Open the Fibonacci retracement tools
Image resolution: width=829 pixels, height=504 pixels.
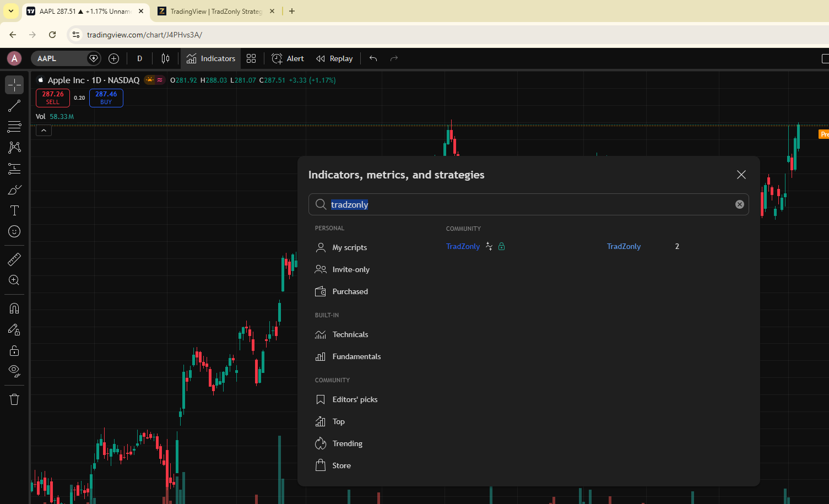tap(14, 127)
